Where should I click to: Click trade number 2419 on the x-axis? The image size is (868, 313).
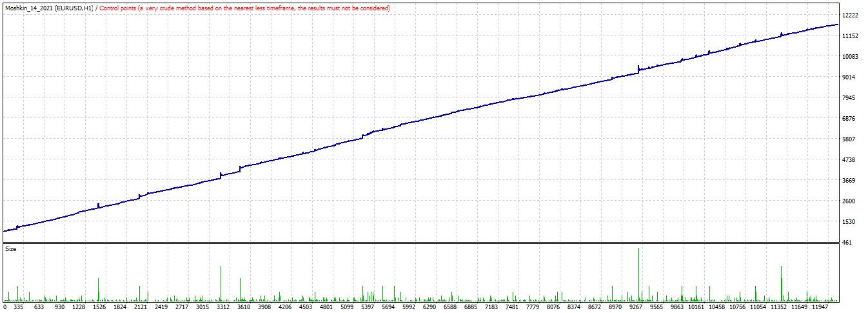[x=161, y=308]
